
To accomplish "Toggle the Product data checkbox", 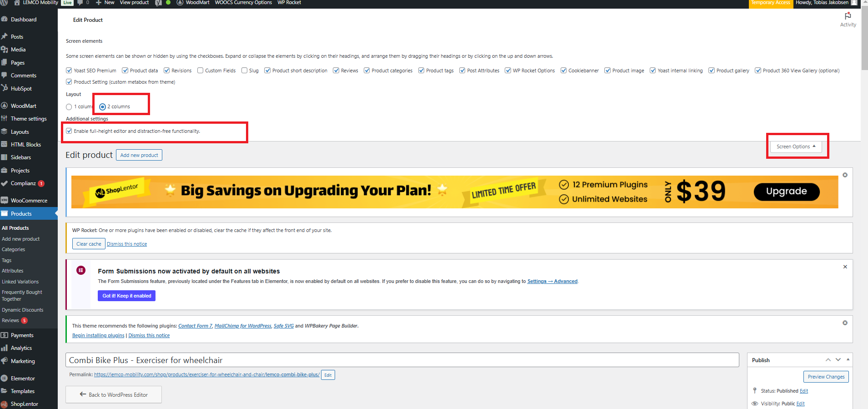I will [x=125, y=71].
